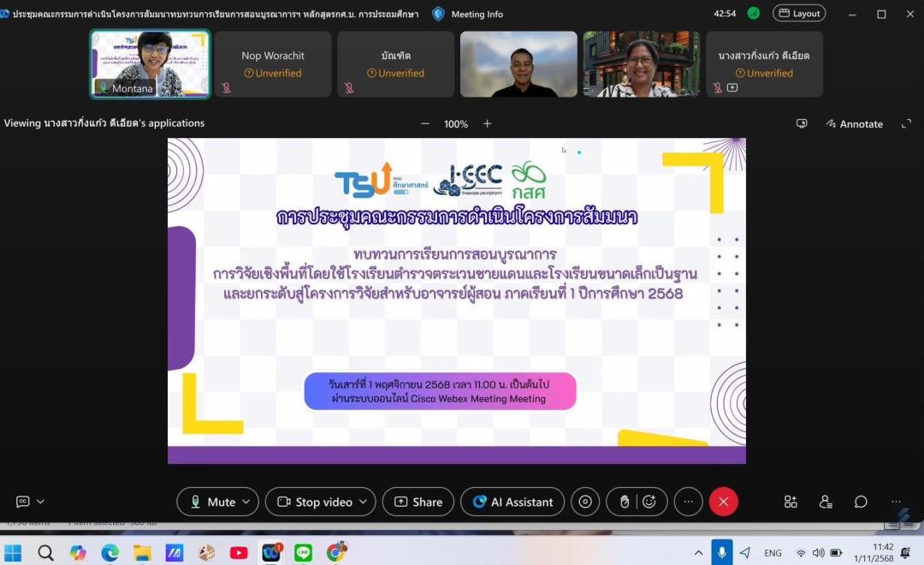Click the red Leave meeting button
The image size is (924, 565).
coord(723,502)
